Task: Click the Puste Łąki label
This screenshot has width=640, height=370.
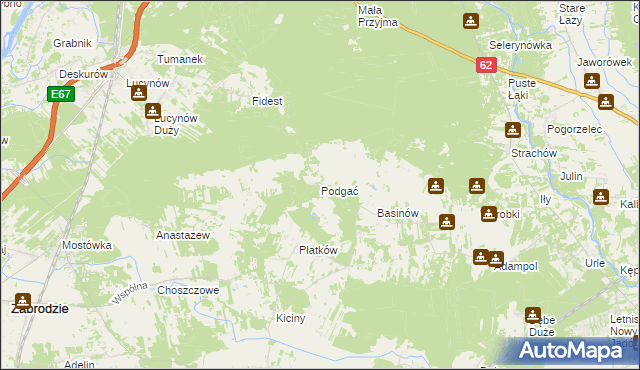Action: pos(521,89)
